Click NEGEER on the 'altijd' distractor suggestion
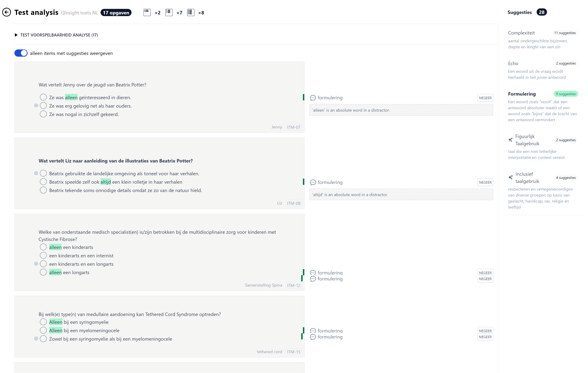Screen dimensions: 588x373 [485, 182]
